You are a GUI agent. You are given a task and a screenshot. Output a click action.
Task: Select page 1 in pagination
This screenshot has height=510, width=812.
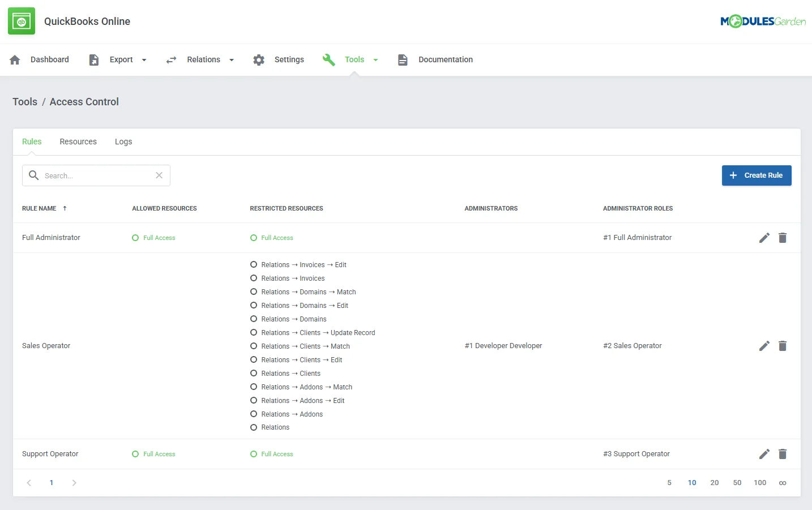pyautogui.click(x=52, y=483)
